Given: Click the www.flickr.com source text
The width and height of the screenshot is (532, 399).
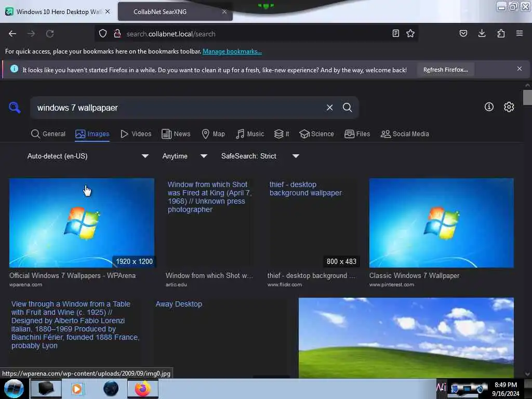Looking at the screenshot, I should click(x=284, y=284).
